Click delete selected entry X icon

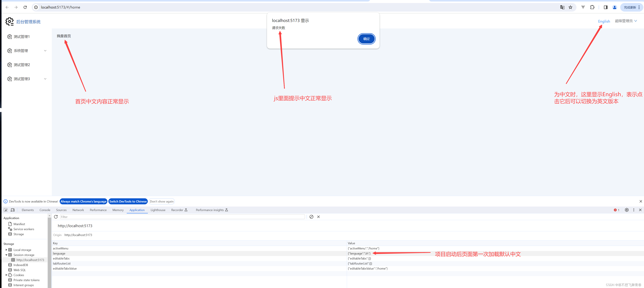318,217
